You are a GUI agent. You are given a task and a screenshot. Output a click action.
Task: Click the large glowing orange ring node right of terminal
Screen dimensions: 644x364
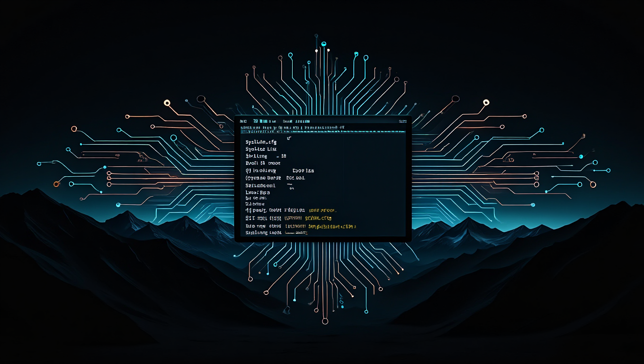tap(486, 102)
